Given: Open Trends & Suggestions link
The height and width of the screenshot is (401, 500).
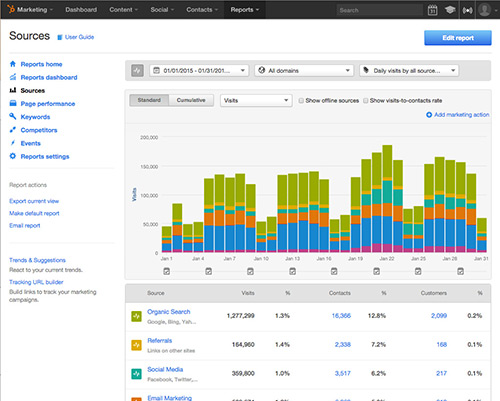Looking at the screenshot, I should pos(37,260).
